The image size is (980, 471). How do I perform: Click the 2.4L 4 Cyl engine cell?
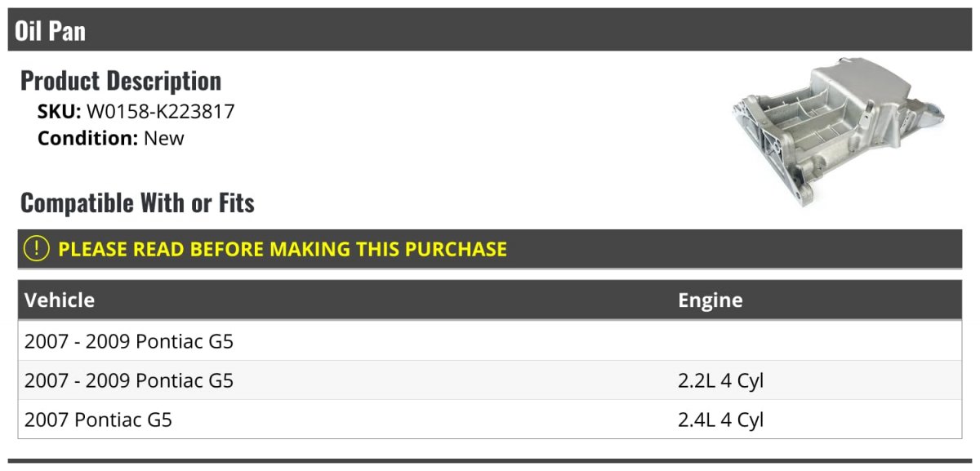point(721,420)
